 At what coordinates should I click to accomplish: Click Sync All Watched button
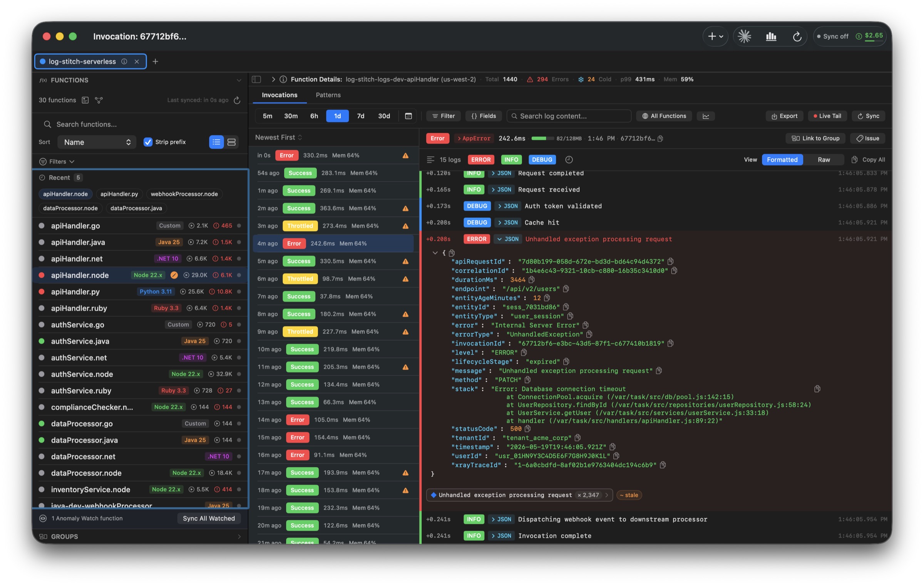(209, 518)
